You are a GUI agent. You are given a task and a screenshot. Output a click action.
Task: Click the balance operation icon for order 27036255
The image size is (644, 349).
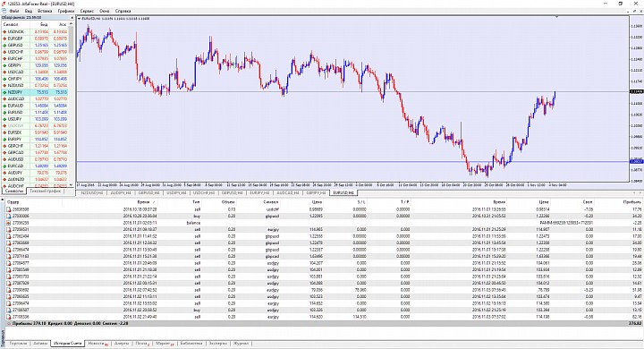(9, 223)
